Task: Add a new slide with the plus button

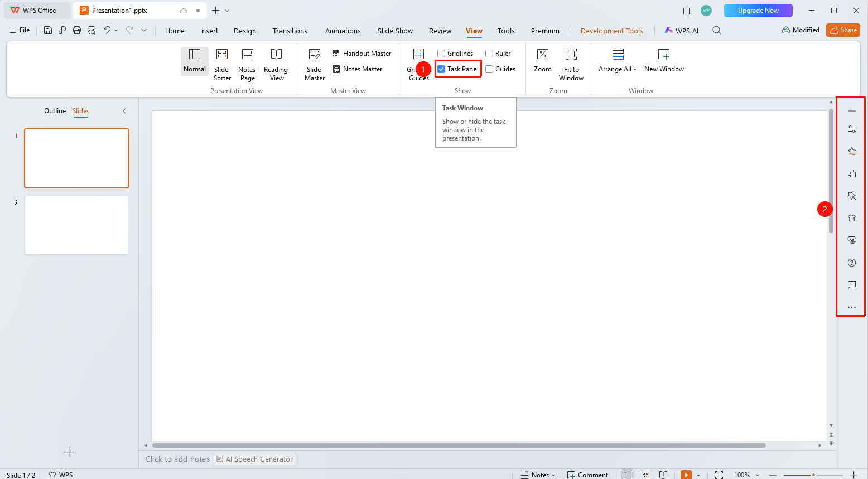Action: pos(69,452)
